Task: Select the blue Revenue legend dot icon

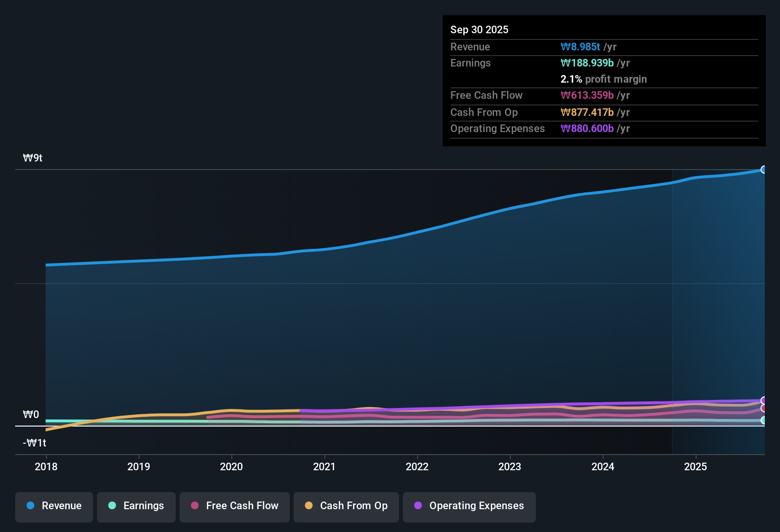Action: pyautogui.click(x=30, y=506)
